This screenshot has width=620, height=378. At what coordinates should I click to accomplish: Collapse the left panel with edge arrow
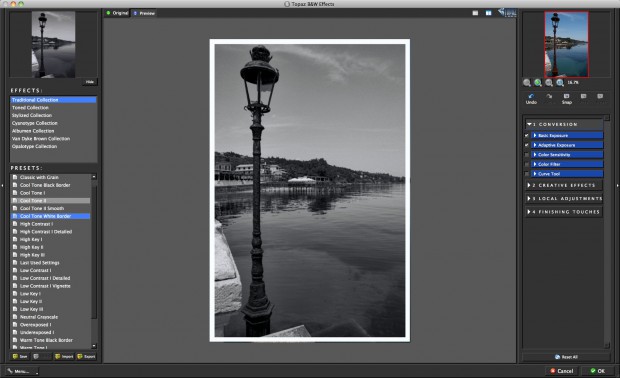pos(2,185)
